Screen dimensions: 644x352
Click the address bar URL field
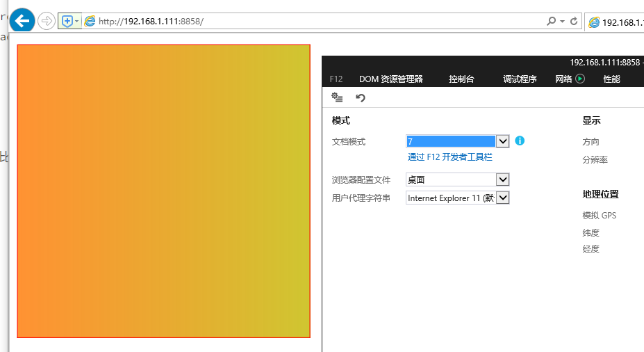point(320,21)
